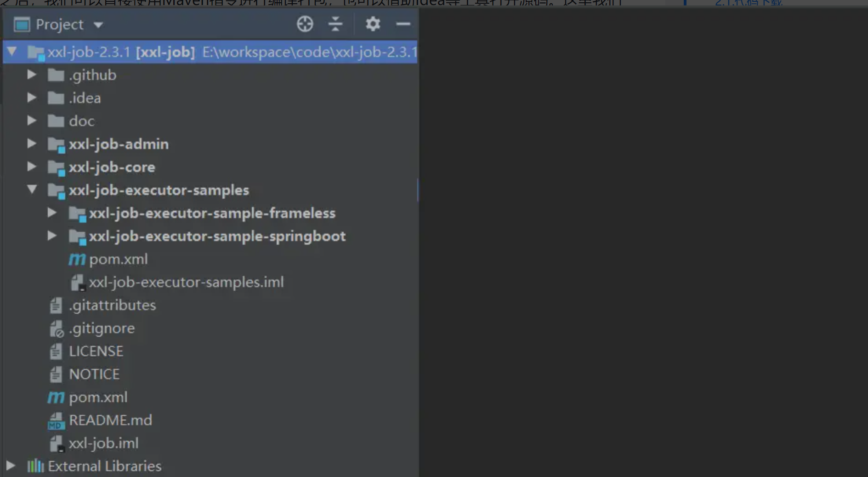Click the frameless sample module icon
This screenshot has width=868, height=477.
click(77, 214)
